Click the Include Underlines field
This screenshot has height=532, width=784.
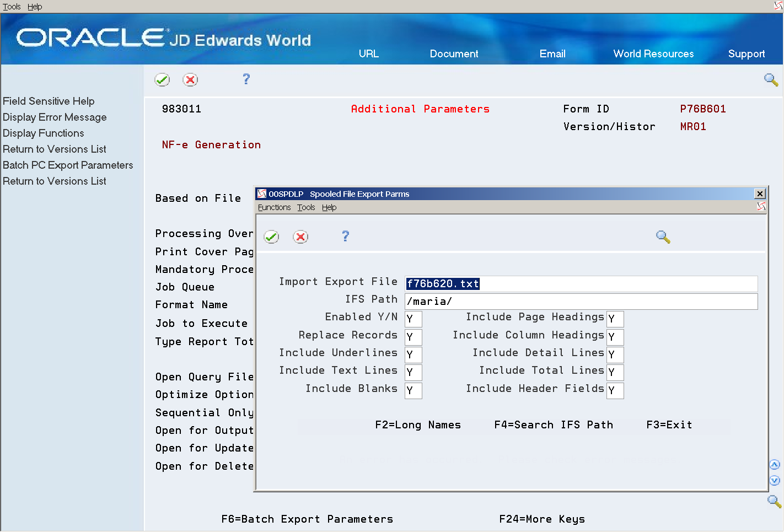(414, 354)
